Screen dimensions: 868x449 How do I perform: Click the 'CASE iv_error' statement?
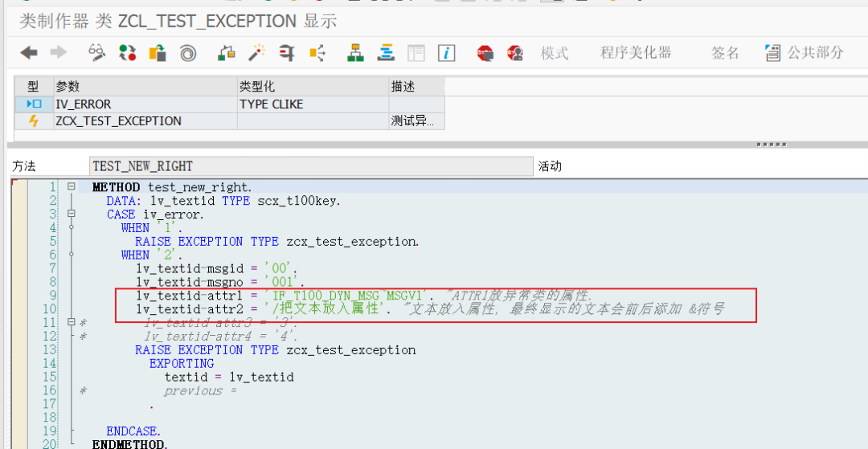click(x=156, y=214)
